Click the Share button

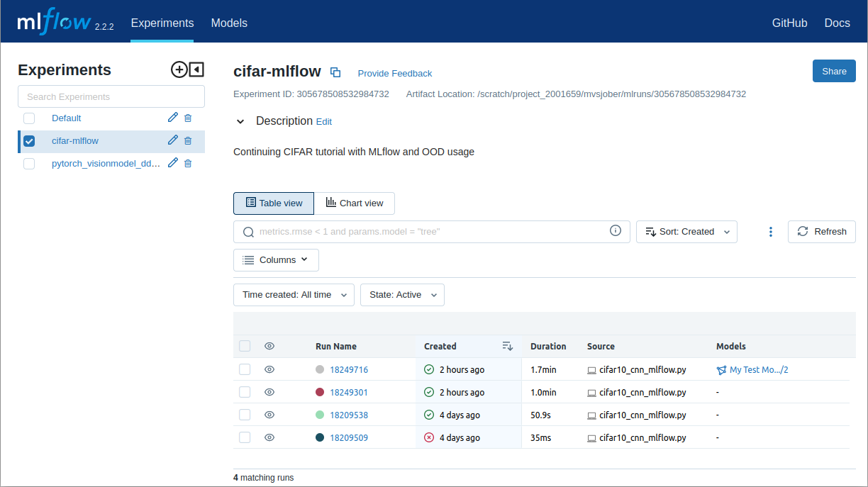click(834, 71)
